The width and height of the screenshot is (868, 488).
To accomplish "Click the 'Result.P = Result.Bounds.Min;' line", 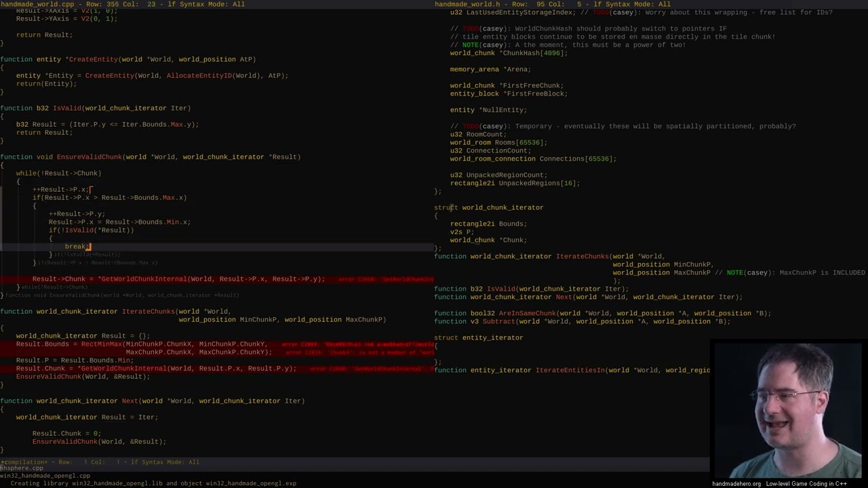I will [x=75, y=361].
